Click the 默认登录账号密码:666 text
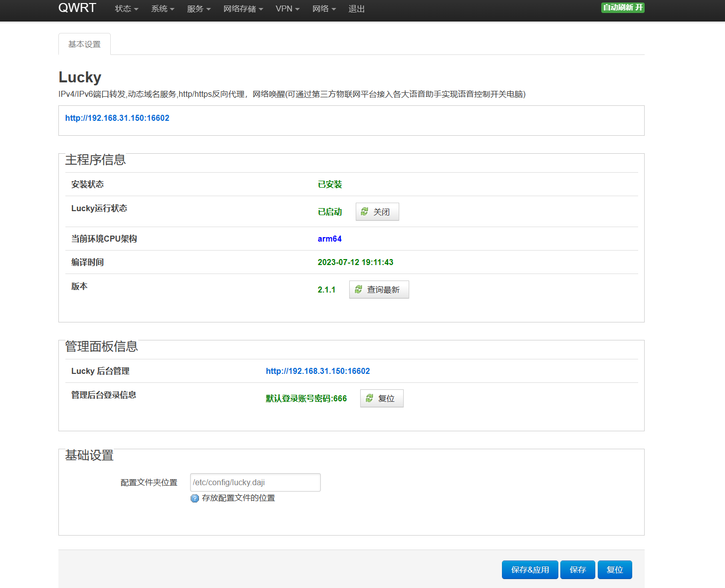 point(306,398)
